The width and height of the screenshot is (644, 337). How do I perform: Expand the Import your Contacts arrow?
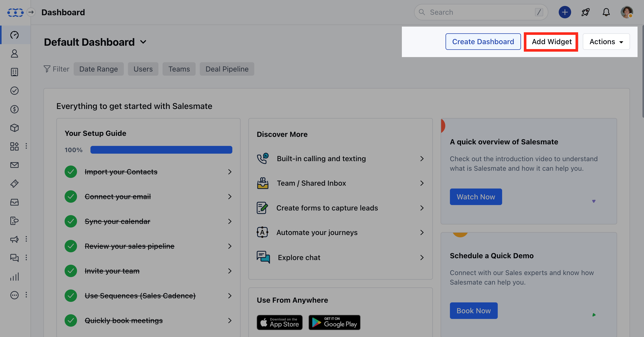point(230,172)
